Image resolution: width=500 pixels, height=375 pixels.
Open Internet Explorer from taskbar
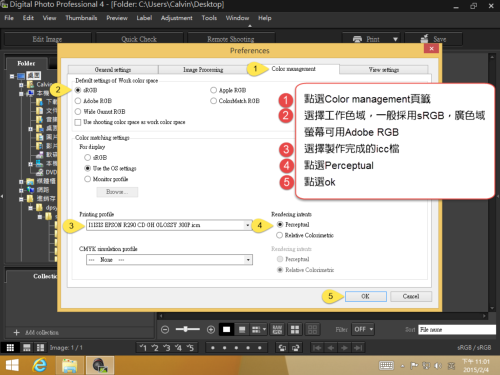[40, 365]
